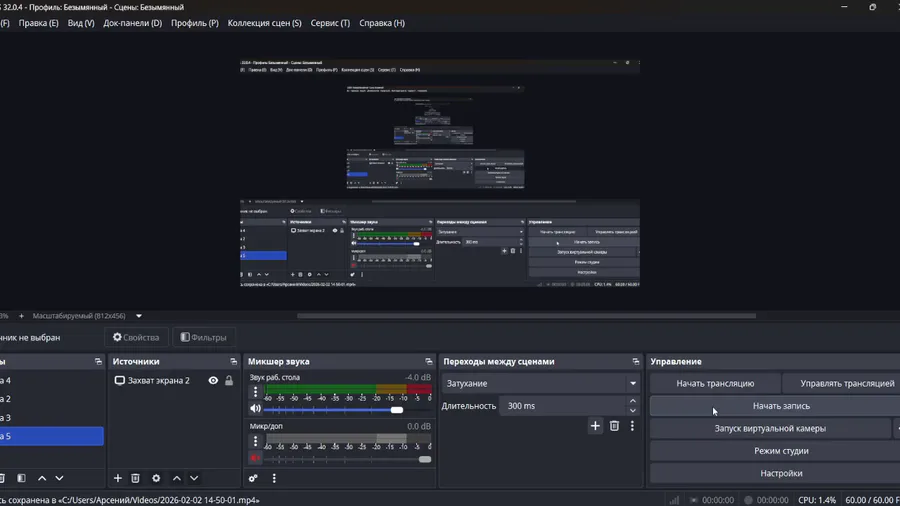900x506 pixels.
Task: Select the Захват экрана 2 source row
Action: point(174,380)
